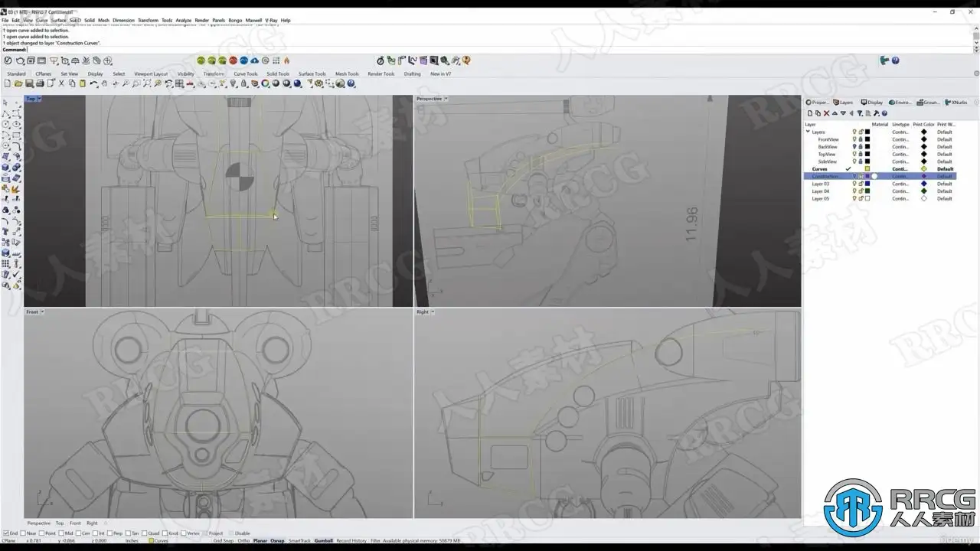
Task: Open the layer filter funnel icon
Action: tap(860, 113)
